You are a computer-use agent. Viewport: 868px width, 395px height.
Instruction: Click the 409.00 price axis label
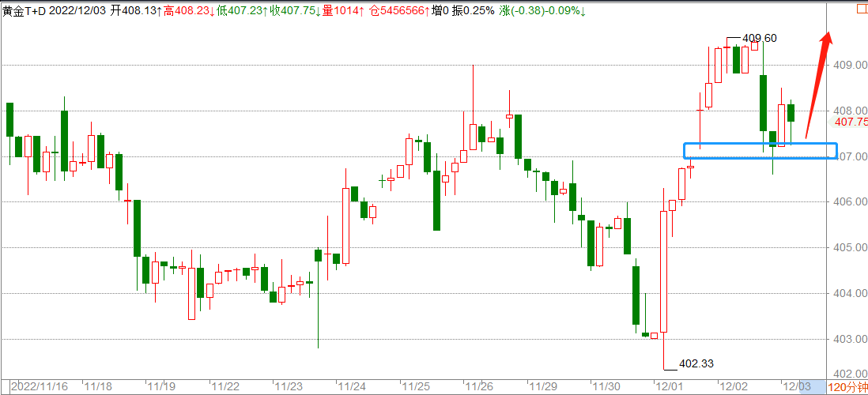(x=851, y=66)
